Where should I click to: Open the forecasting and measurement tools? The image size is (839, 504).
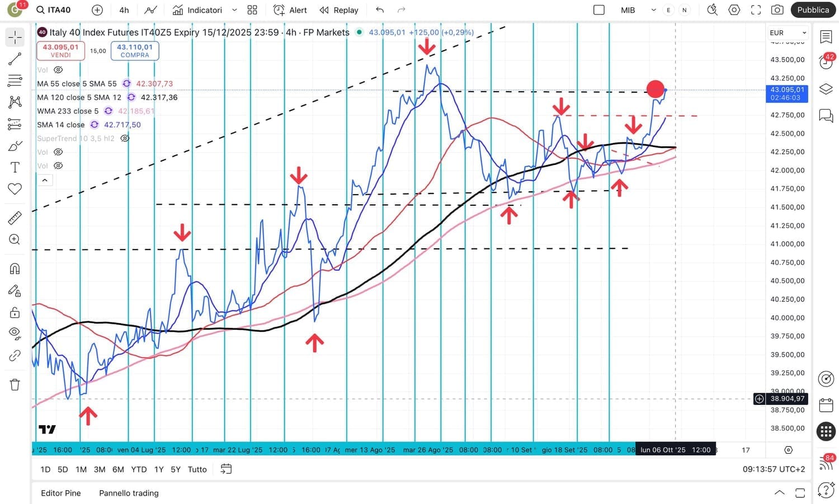[15, 124]
